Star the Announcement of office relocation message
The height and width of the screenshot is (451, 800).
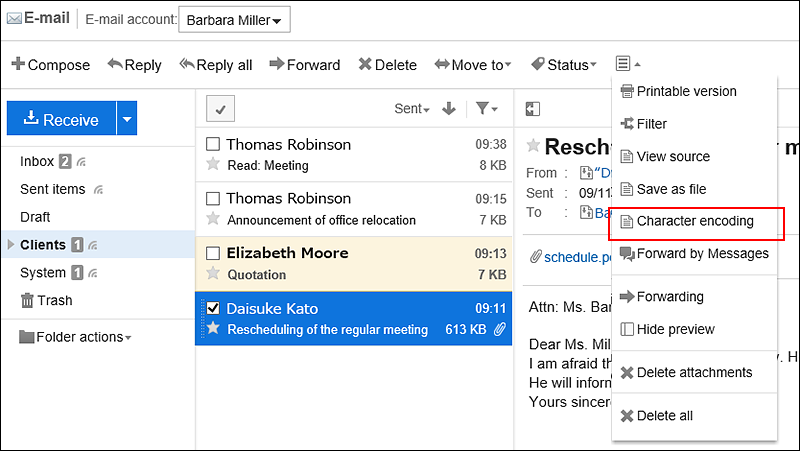click(x=213, y=219)
